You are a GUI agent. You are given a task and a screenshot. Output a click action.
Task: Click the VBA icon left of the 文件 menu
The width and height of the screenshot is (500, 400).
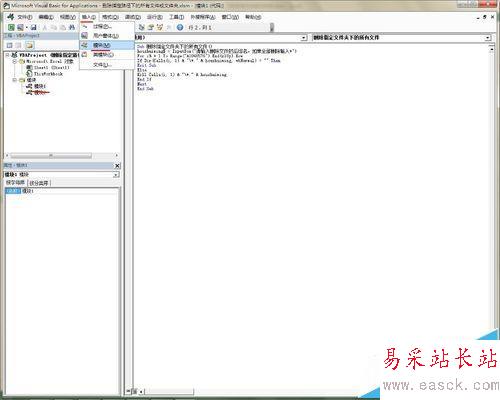click(11, 17)
